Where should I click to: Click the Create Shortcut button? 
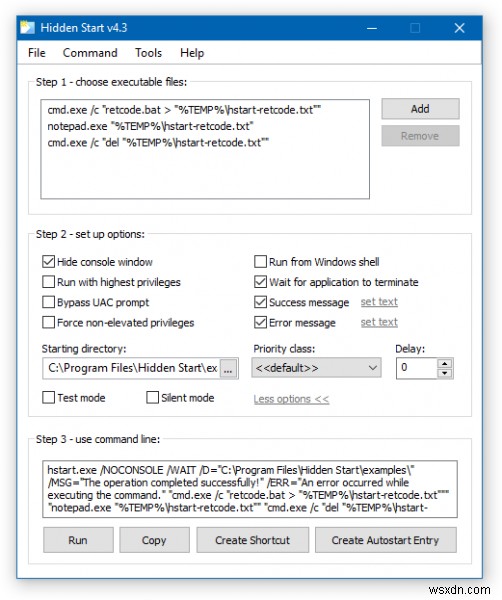click(253, 540)
